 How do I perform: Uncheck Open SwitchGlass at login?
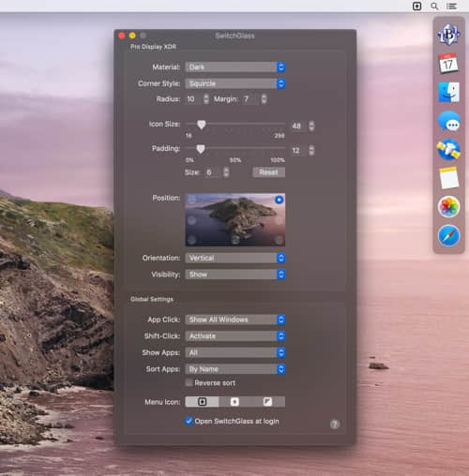pos(189,421)
